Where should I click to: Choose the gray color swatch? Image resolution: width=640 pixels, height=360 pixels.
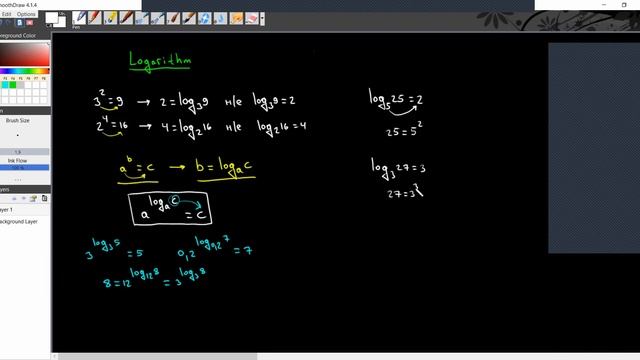(20, 85)
